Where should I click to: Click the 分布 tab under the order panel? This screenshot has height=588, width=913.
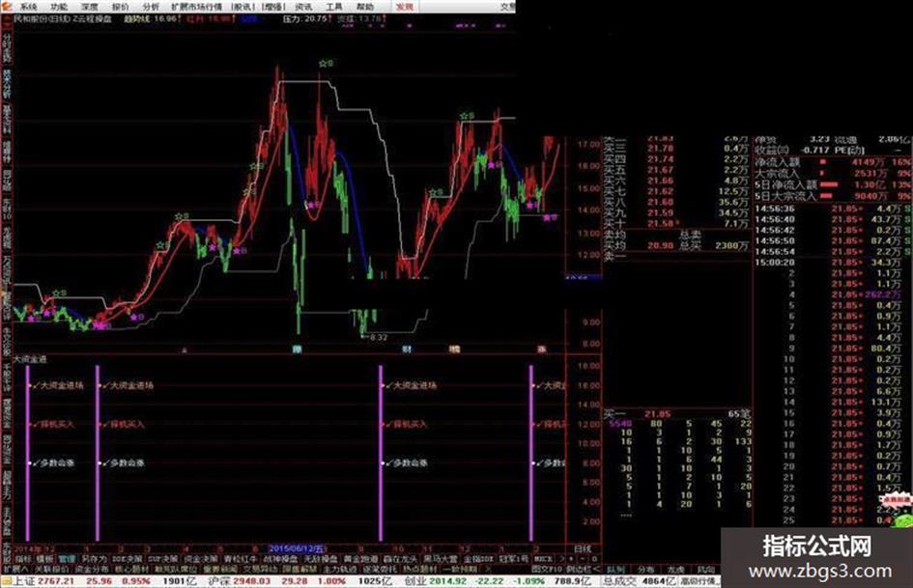coord(645,570)
